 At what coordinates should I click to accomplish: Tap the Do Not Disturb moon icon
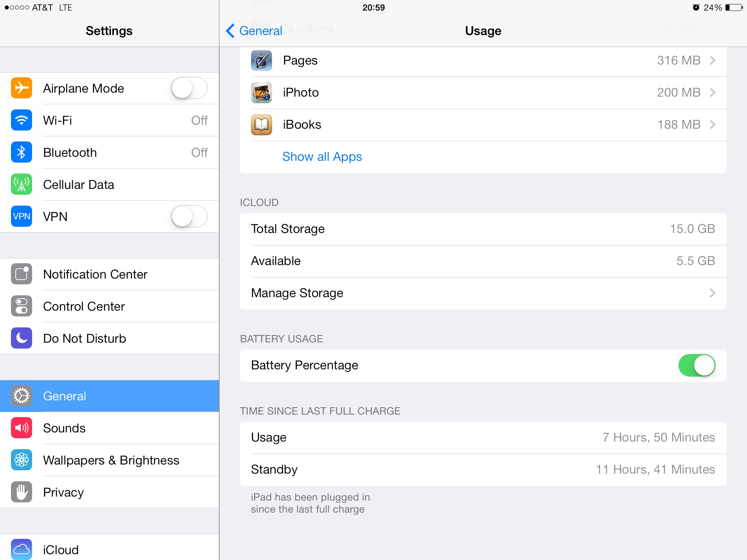tap(22, 338)
